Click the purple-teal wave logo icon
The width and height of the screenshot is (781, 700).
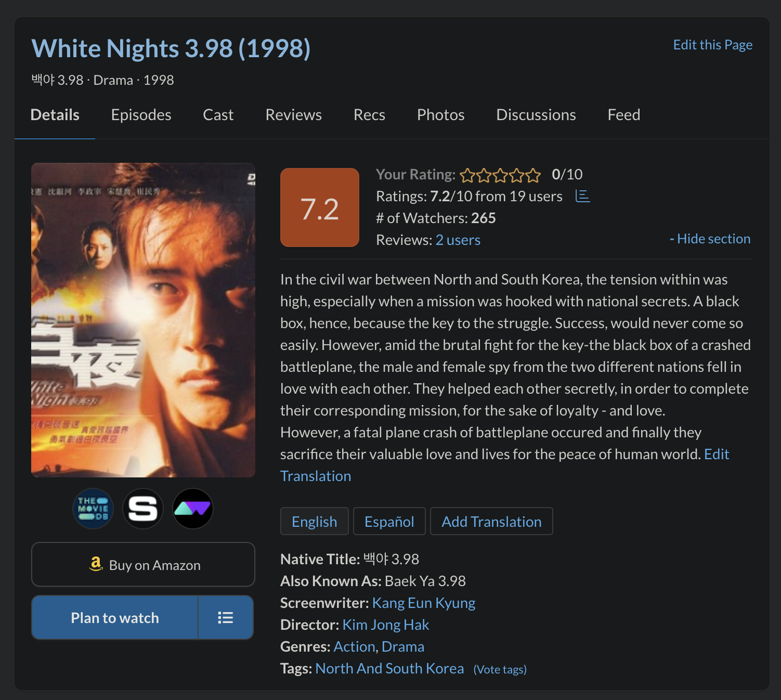tap(193, 509)
